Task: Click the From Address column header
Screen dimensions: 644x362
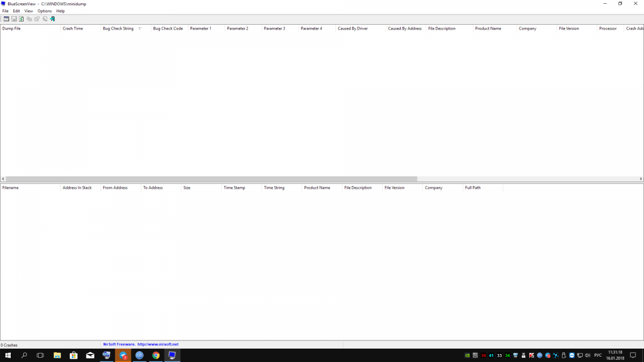Action: (x=121, y=188)
